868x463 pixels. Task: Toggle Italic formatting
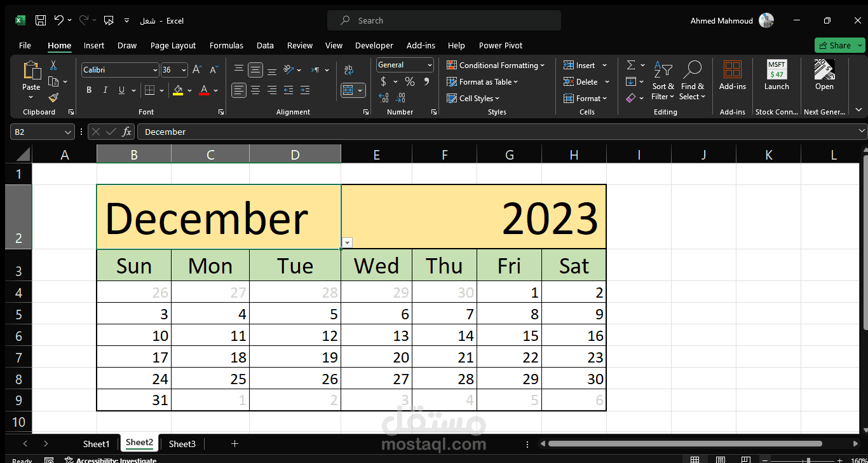[105, 90]
